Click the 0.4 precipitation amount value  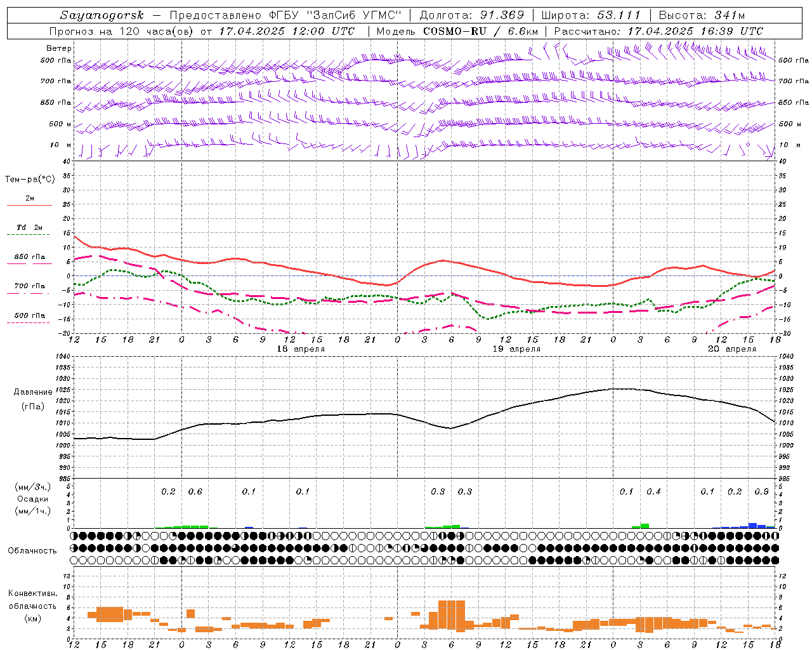pyautogui.click(x=653, y=492)
